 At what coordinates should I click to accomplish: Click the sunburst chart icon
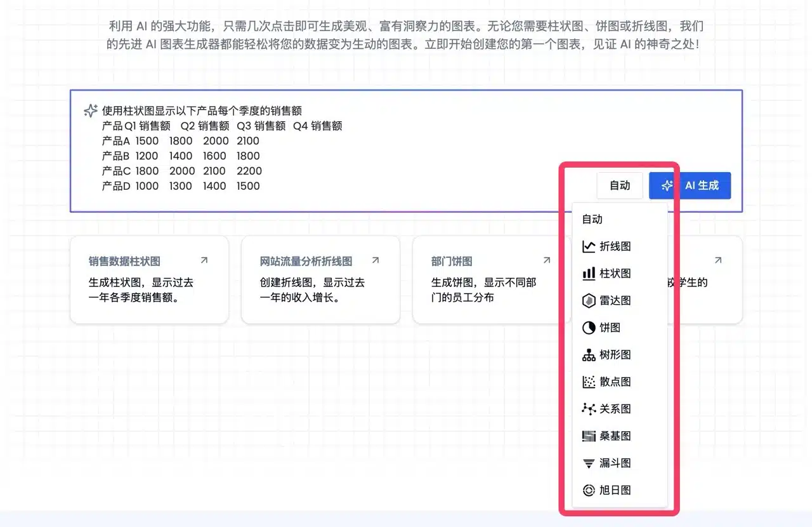[x=588, y=490]
